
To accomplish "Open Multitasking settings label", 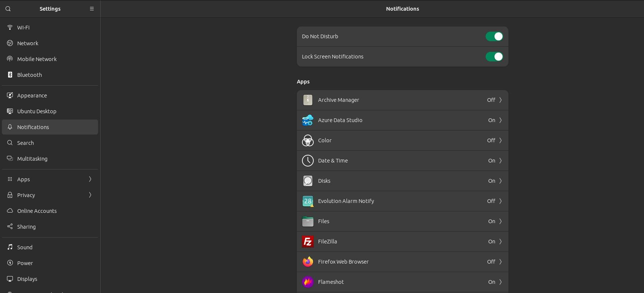I will [32, 159].
